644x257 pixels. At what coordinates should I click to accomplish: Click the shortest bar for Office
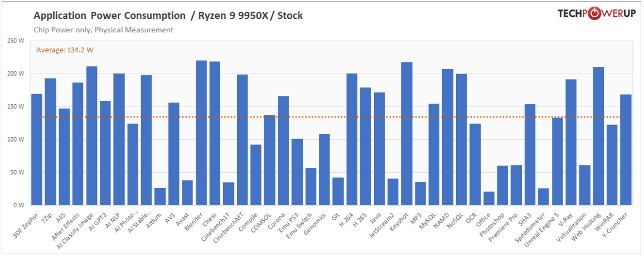(489, 198)
